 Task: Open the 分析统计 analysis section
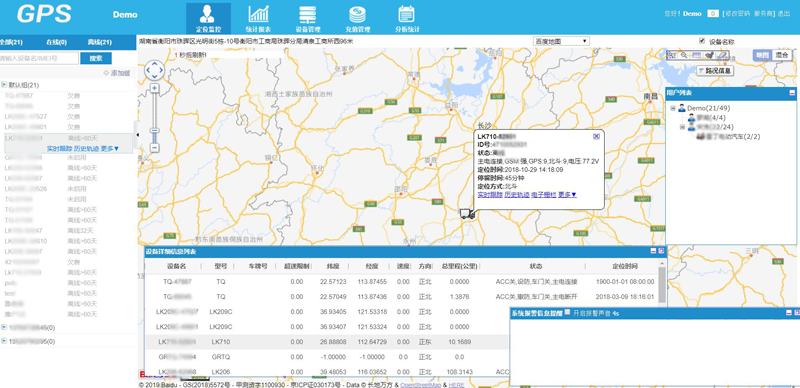point(407,18)
